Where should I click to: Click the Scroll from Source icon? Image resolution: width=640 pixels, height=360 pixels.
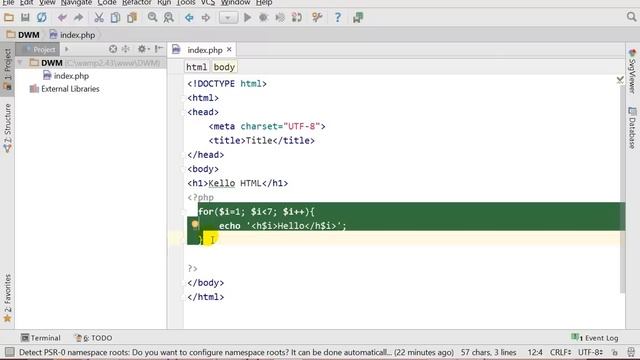[113, 49]
